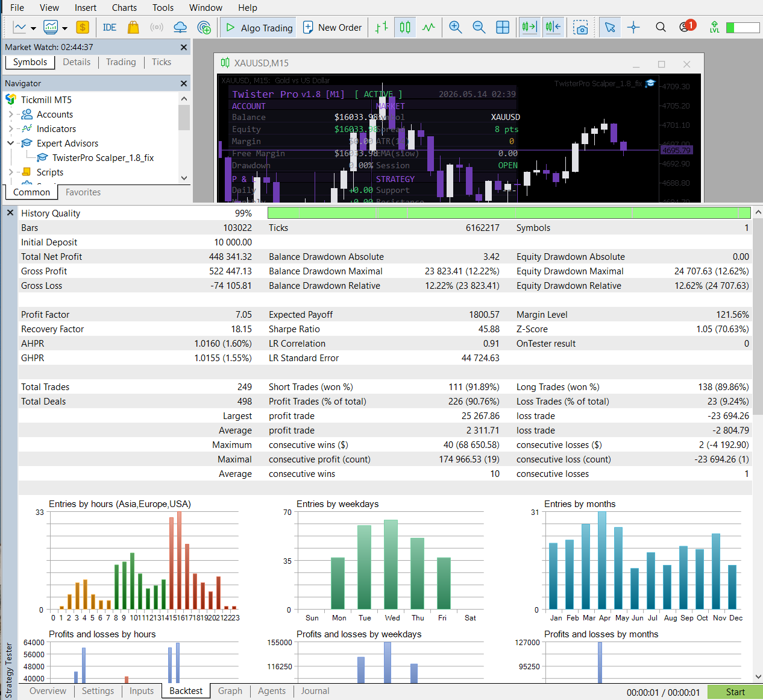The image size is (763, 700).
Task: Switch to Favorites tab in Navigator
Action: click(x=83, y=192)
